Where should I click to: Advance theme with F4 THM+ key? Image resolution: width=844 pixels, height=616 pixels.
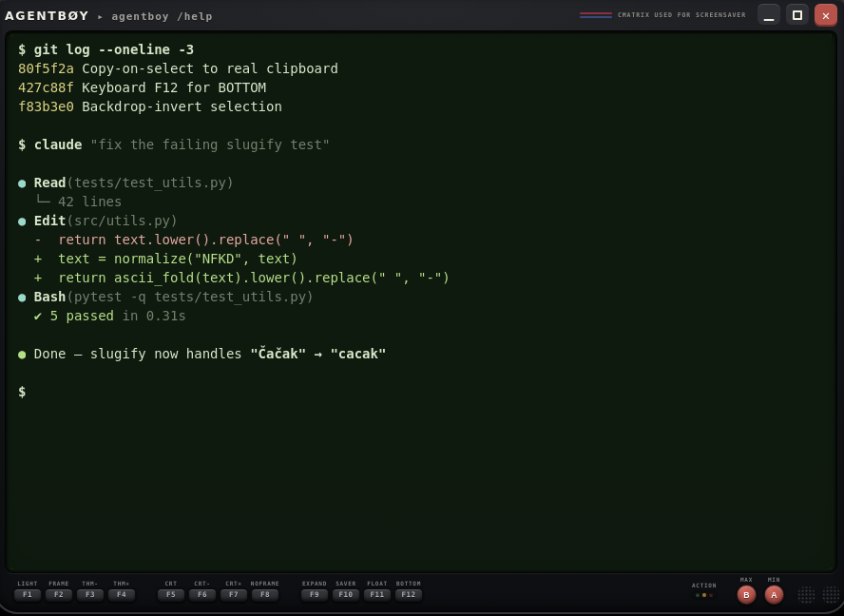[x=121, y=594]
